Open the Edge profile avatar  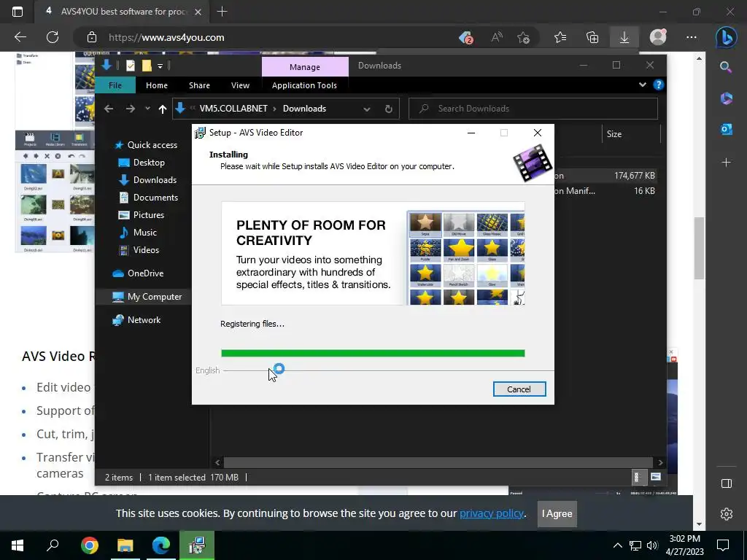pos(658,37)
